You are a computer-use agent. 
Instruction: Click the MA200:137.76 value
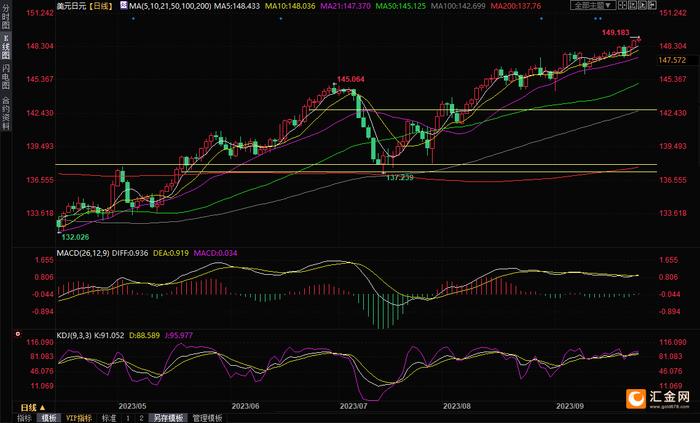pyautogui.click(x=516, y=6)
